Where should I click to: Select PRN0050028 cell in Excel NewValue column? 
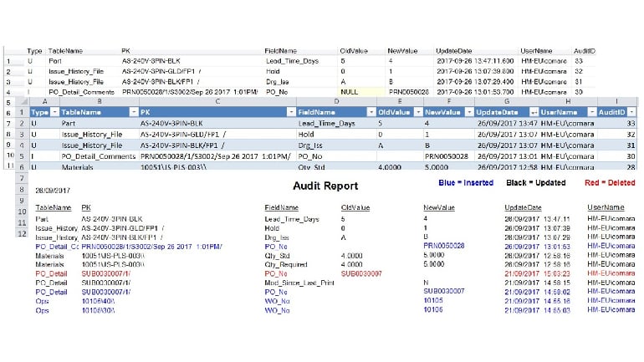(446, 156)
